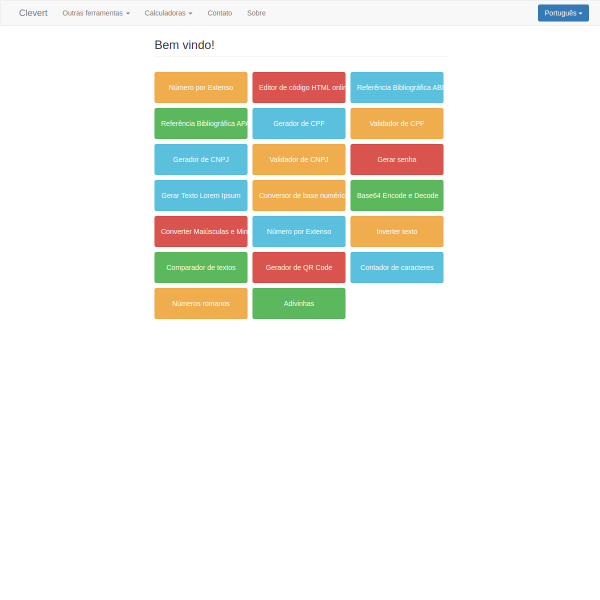The height and width of the screenshot is (600, 600).
Task: Open Gerar Texto Lorem Ipsum
Action: [x=201, y=196]
